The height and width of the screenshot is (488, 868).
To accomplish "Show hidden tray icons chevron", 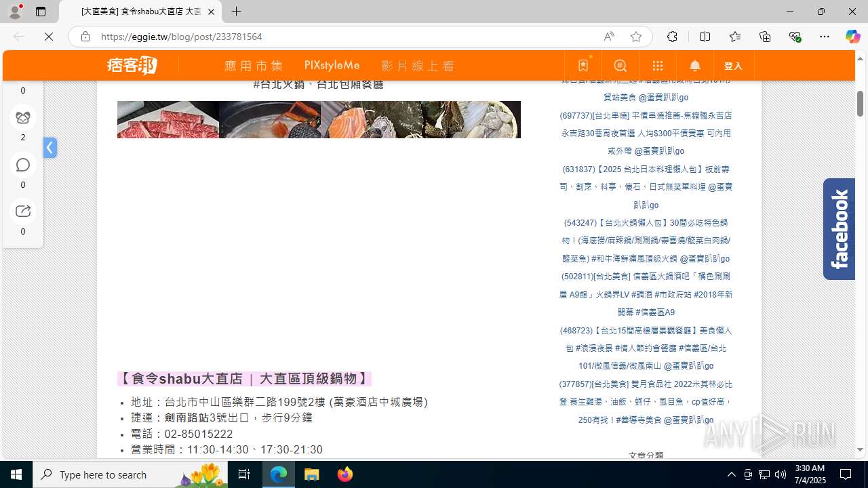I will [x=731, y=474].
